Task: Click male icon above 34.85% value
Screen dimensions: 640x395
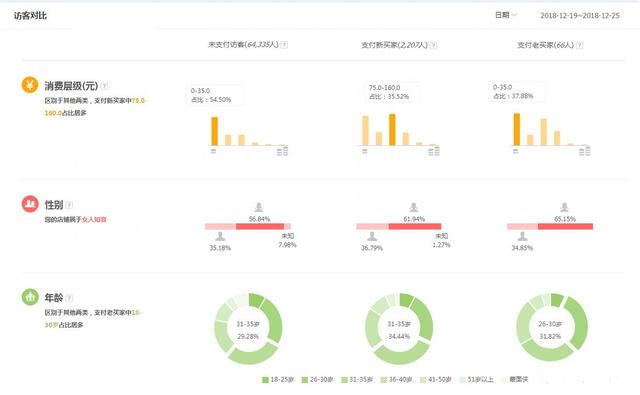Action: 522,236
